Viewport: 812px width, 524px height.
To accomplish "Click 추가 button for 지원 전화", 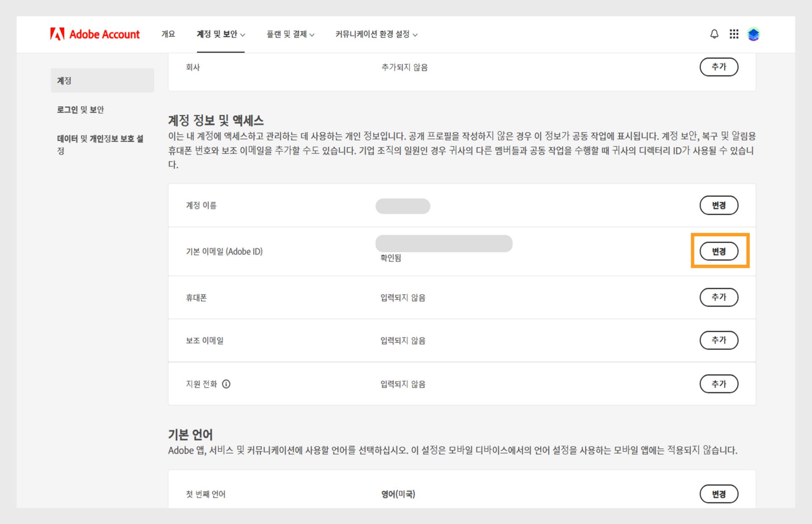I will 719,384.
